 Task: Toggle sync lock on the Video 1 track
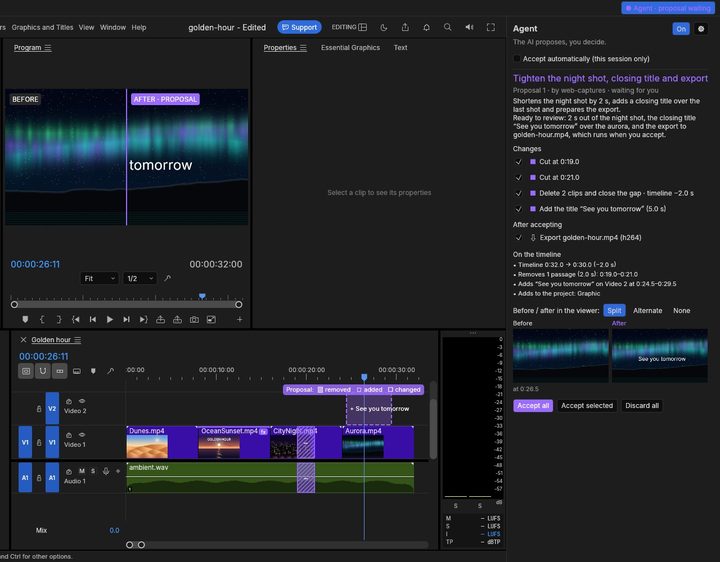pyautogui.click(x=69, y=435)
